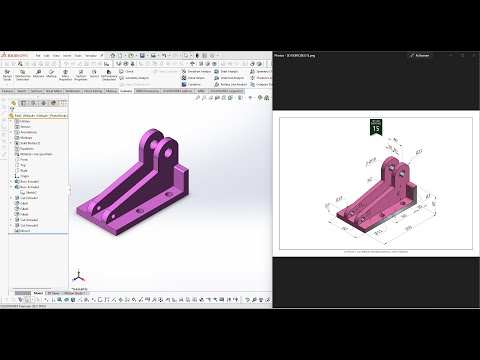Open Parting Line Analysis

[230, 84]
